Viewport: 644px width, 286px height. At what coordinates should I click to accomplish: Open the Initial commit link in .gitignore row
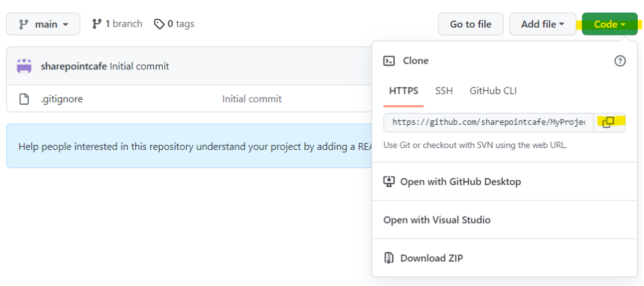click(252, 99)
